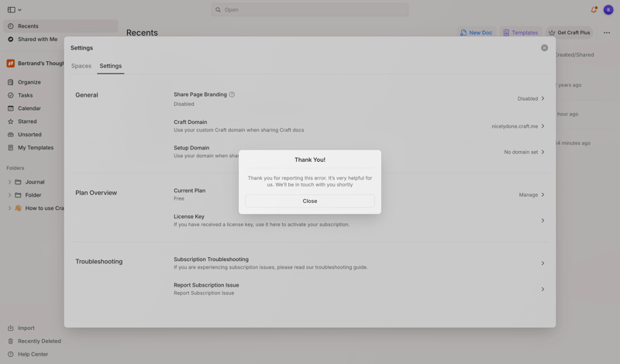Viewport: 620px width, 364px height.
Task: Click the Share Page Branding help icon
Action: tap(232, 94)
